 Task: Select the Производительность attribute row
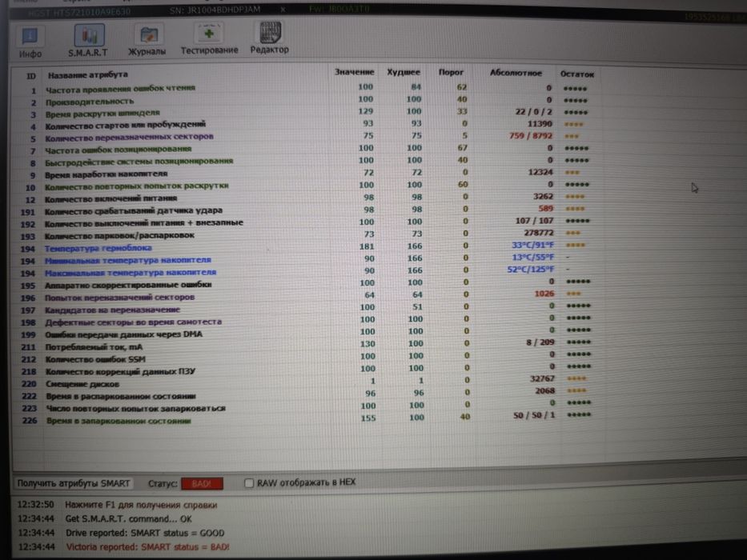click(307, 101)
